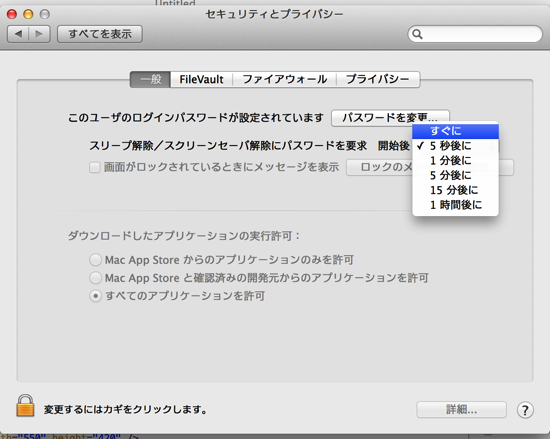Select 5 秒後に in the delay menu
550x439 pixels.
[455, 146]
